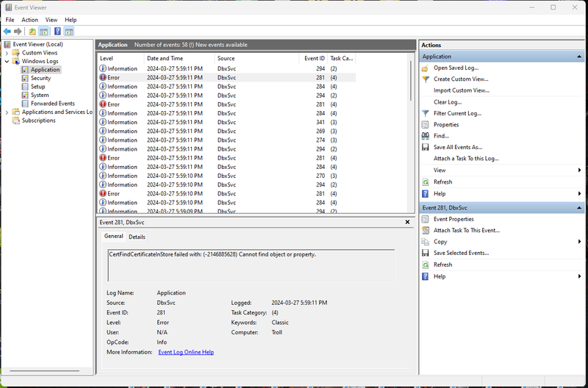The height and width of the screenshot is (388, 588).
Task: Click Clear Log in Actions pane
Action: 448,102
